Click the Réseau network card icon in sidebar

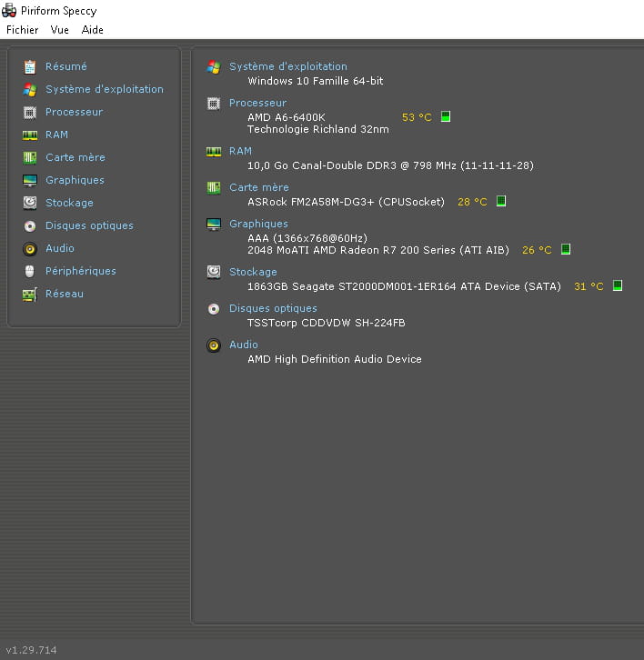30,295
